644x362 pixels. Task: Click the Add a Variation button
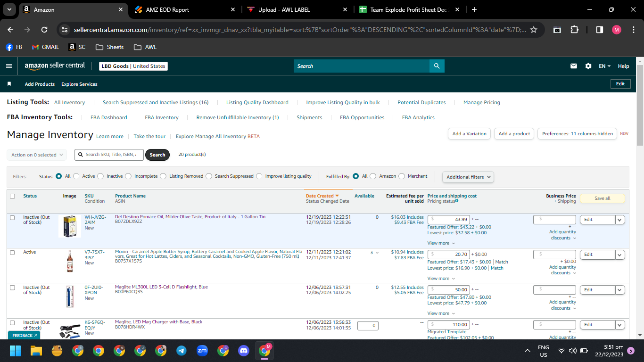tap(469, 133)
